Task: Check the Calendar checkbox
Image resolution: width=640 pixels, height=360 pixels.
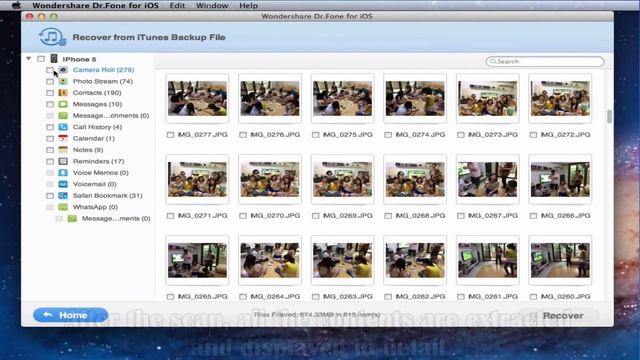Action: (x=50, y=139)
